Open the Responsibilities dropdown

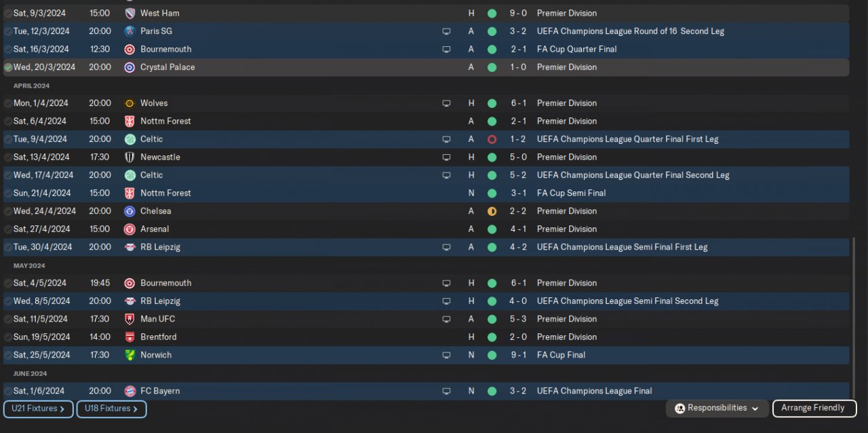[x=717, y=409]
